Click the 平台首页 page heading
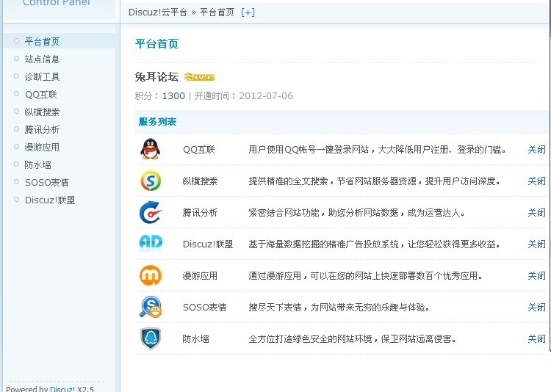The image size is (551, 392). (156, 43)
